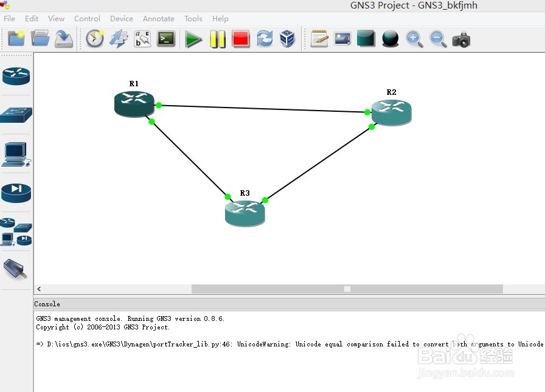
Task: Browse all devices sidebar icon
Action: click(16, 232)
